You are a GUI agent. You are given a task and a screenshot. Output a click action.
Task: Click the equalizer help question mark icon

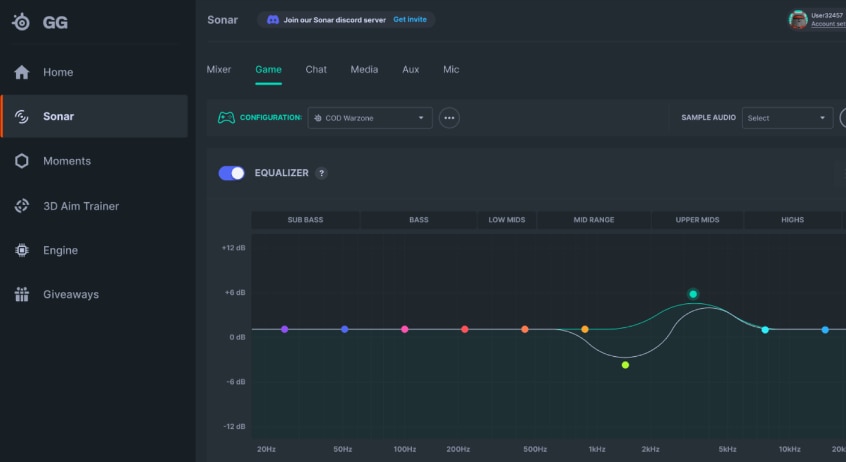tap(321, 173)
